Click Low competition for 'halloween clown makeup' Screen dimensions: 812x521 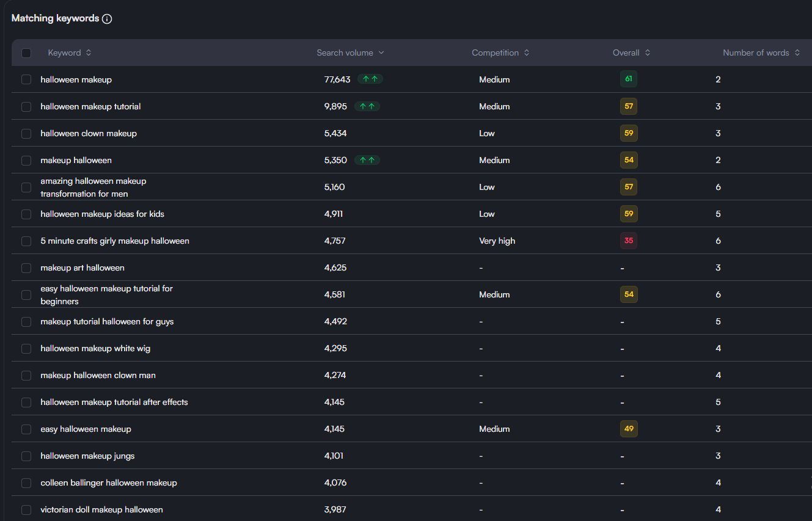pos(487,134)
